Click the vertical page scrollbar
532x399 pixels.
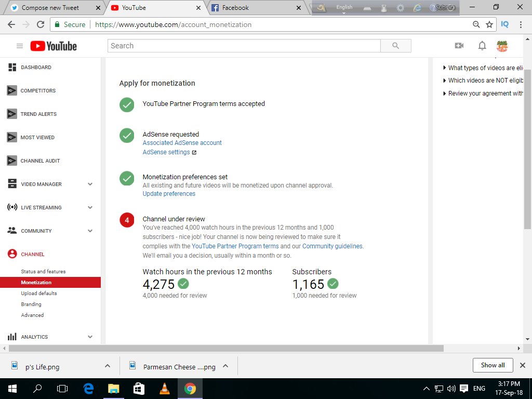click(x=527, y=149)
